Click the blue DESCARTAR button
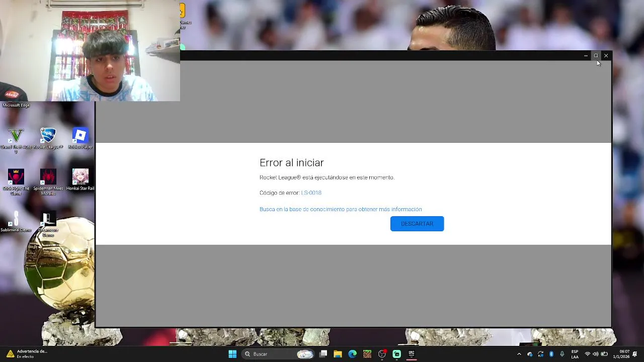 tap(417, 224)
